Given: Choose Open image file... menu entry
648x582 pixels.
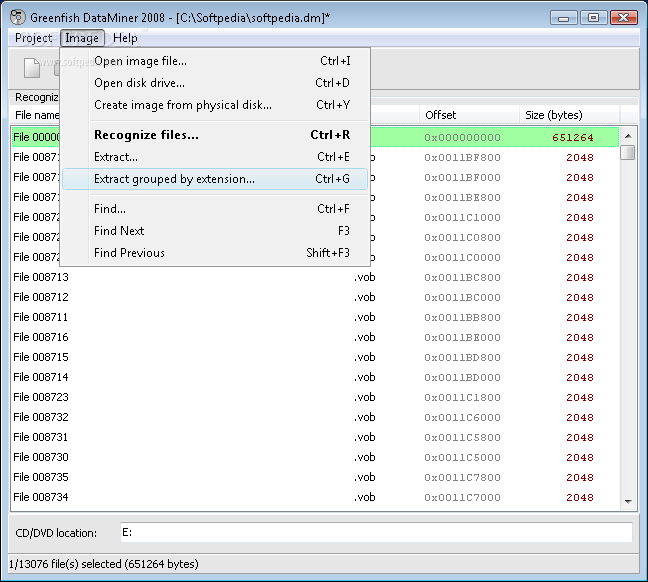Looking at the screenshot, I should (x=215, y=61).
